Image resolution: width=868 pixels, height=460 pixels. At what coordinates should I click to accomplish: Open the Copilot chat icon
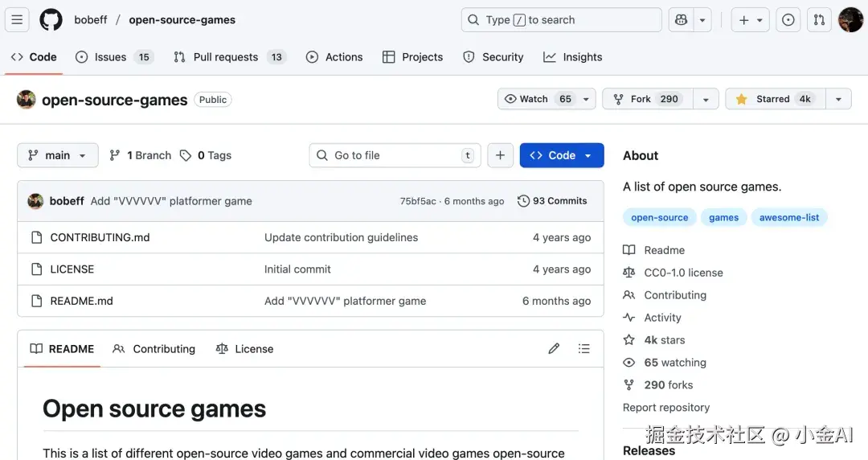(681, 20)
